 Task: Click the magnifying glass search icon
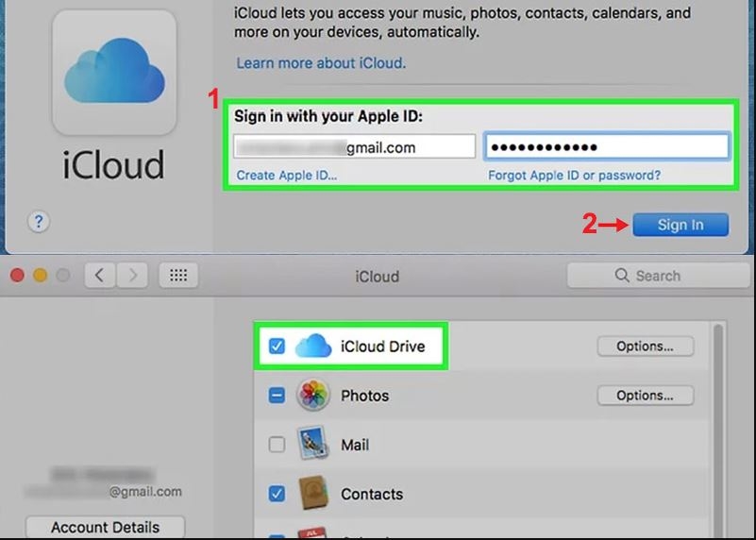[x=622, y=276]
